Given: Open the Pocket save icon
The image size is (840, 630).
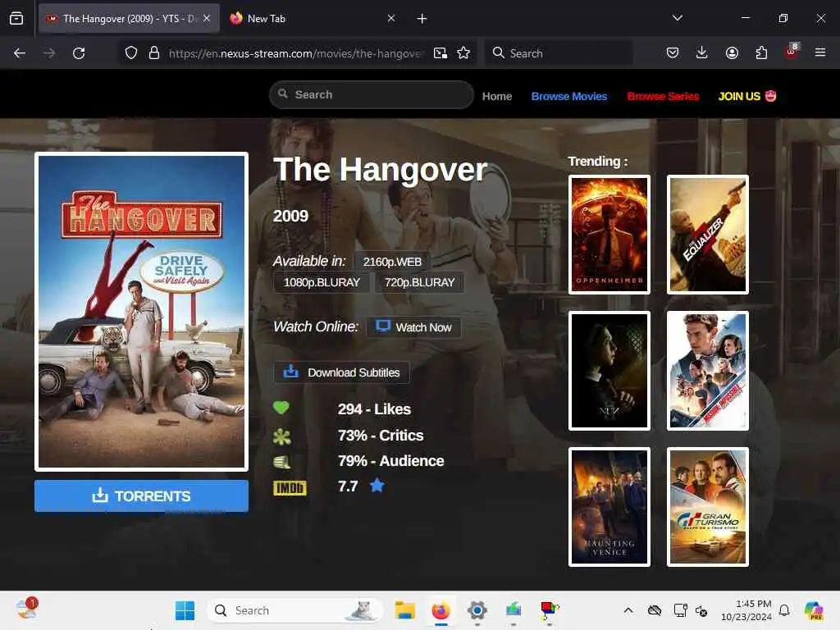Looking at the screenshot, I should coord(673,52).
